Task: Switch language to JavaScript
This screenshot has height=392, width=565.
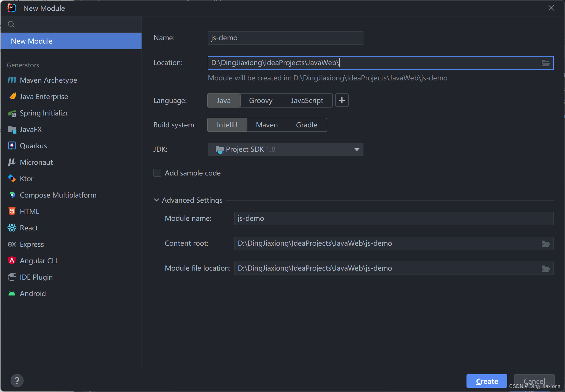Action: point(307,100)
